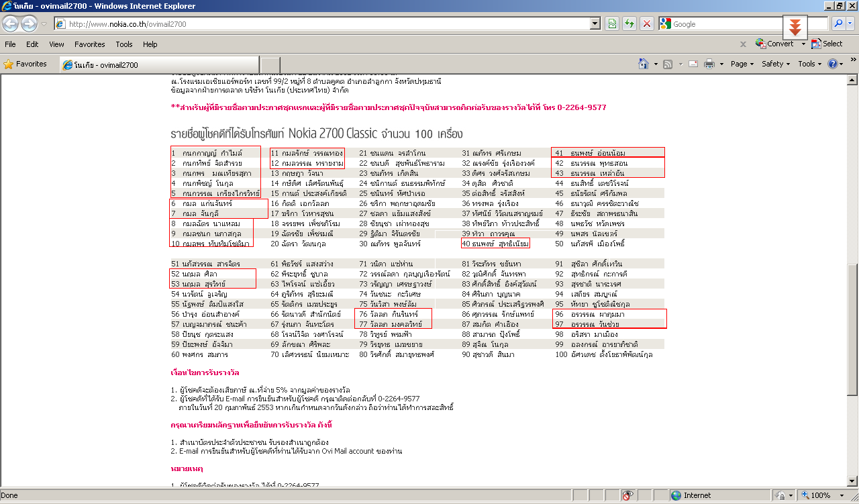Open the File menu
Viewport: 859px width, 504px height.
pos(10,44)
